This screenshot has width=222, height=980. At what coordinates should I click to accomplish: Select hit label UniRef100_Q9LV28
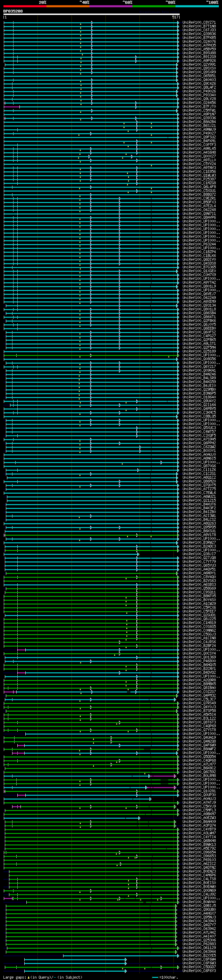tap(199, 99)
